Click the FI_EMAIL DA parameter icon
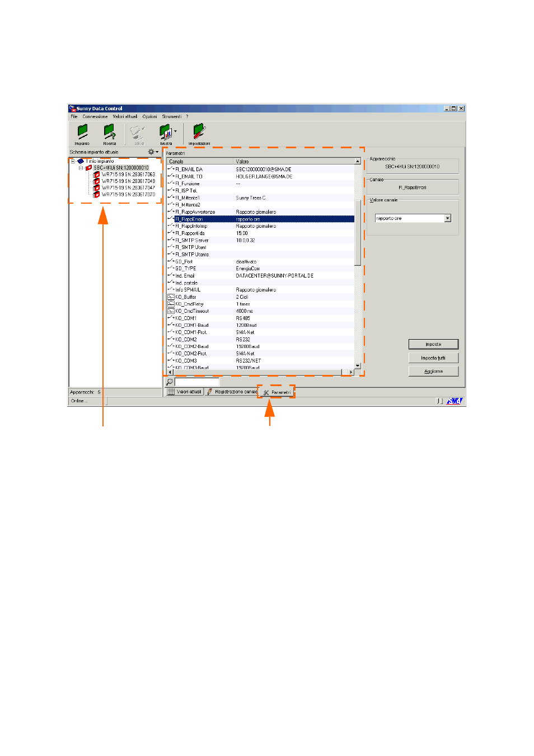This screenshot has width=534, height=756. coord(171,169)
